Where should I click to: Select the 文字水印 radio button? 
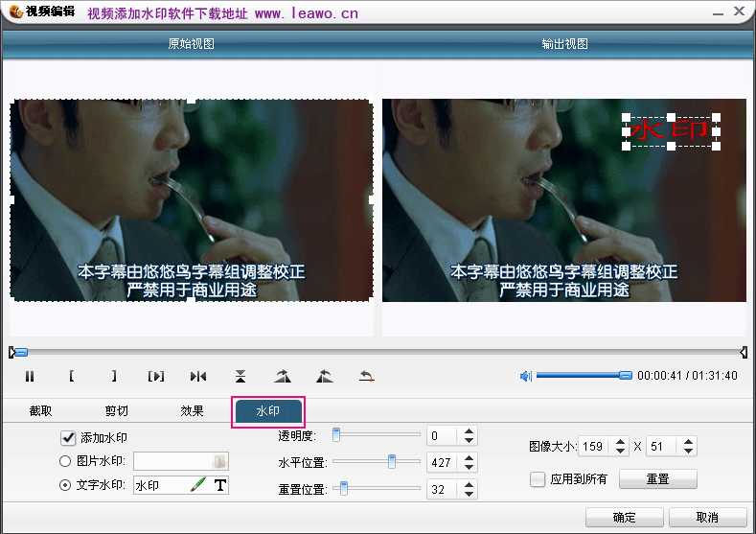tap(65, 485)
